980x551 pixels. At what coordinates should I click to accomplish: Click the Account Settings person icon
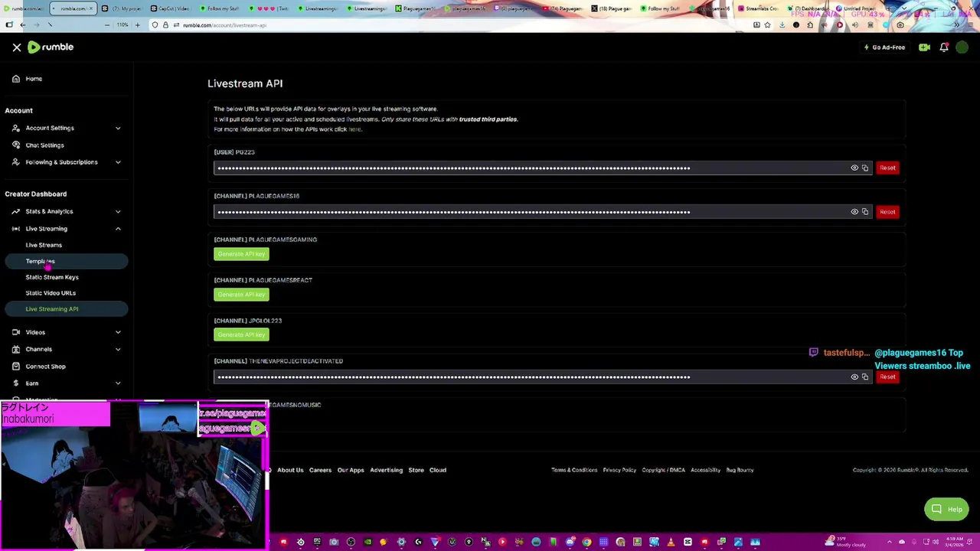pos(16,129)
